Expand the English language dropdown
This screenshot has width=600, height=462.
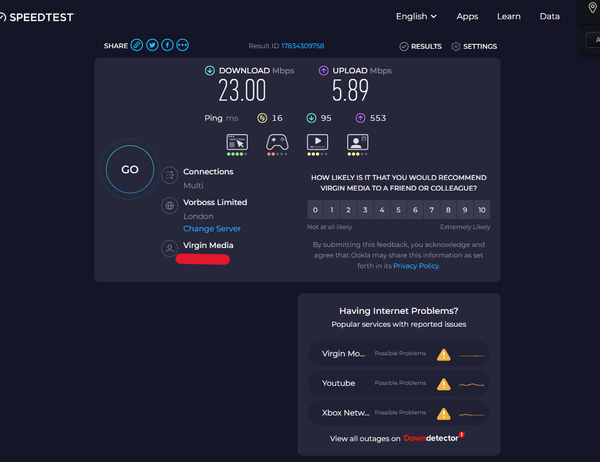tap(416, 16)
